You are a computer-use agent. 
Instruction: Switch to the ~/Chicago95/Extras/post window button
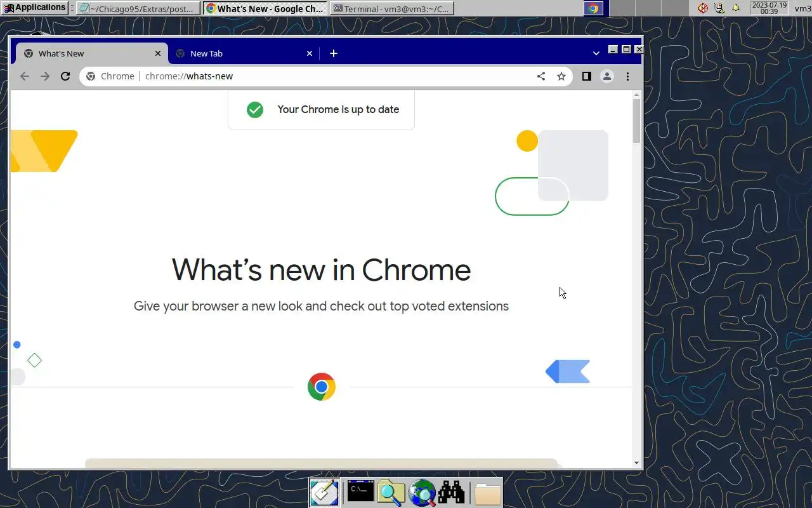click(138, 8)
